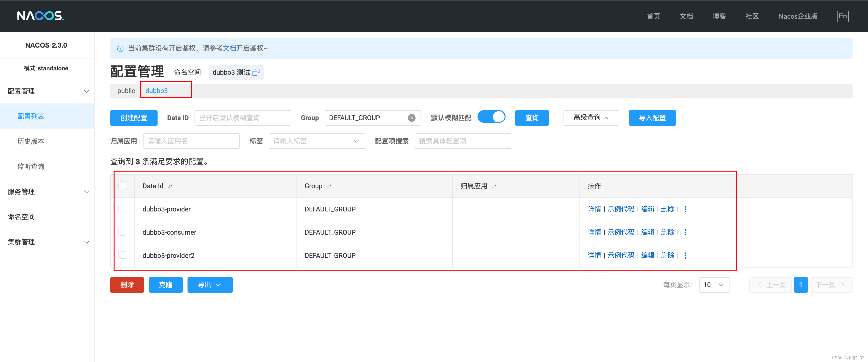The height and width of the screenshot is (362, 868).
Task: Collapse 高级查询 options
Action: coord(591,118)
